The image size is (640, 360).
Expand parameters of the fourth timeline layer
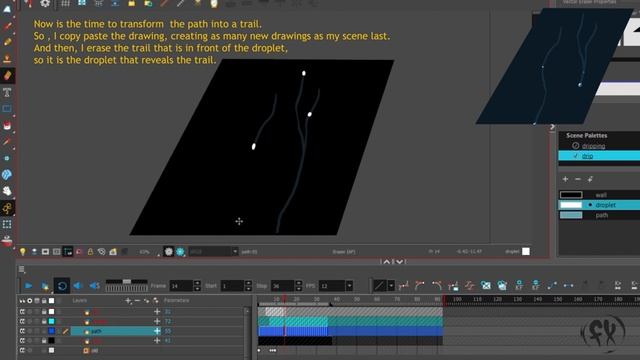(157, 340)
